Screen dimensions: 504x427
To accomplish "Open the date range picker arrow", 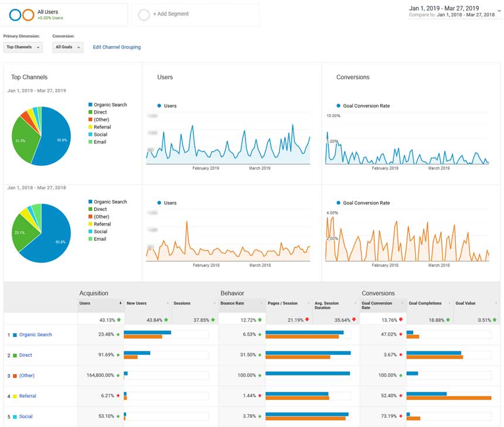I will click(x=499, y=11).
